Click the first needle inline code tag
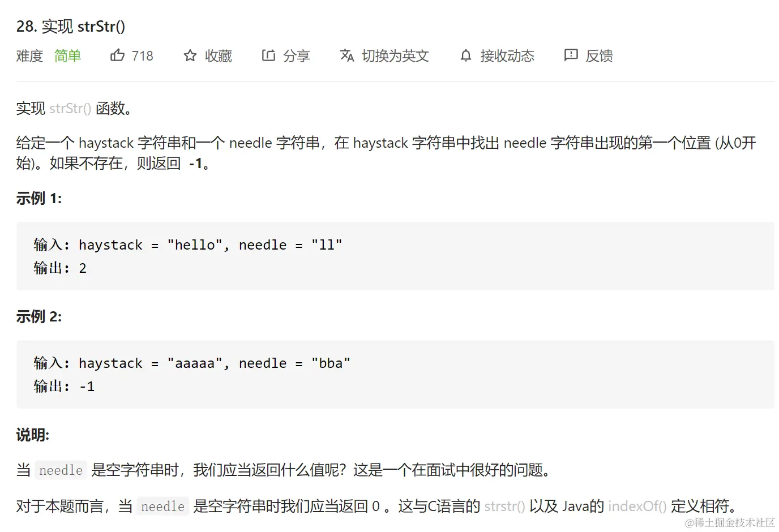The height and width of the screenshot is (532, 779). coord(61,470)
